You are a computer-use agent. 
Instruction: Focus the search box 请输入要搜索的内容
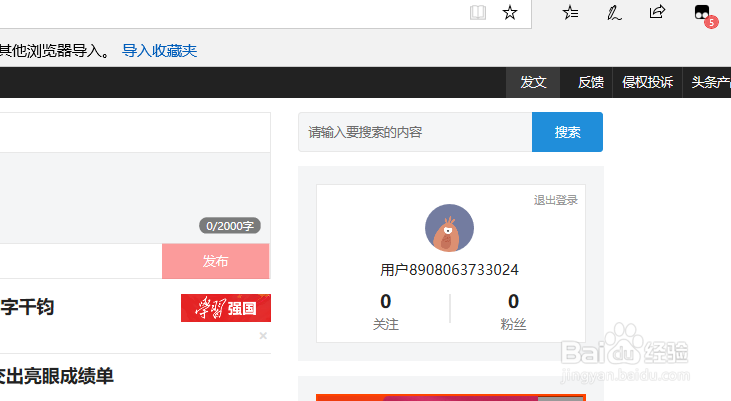point(415,132)
